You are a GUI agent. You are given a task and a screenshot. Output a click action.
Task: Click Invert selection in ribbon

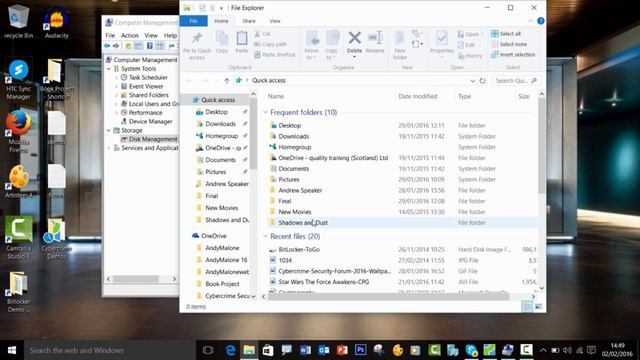click(513, 54)
